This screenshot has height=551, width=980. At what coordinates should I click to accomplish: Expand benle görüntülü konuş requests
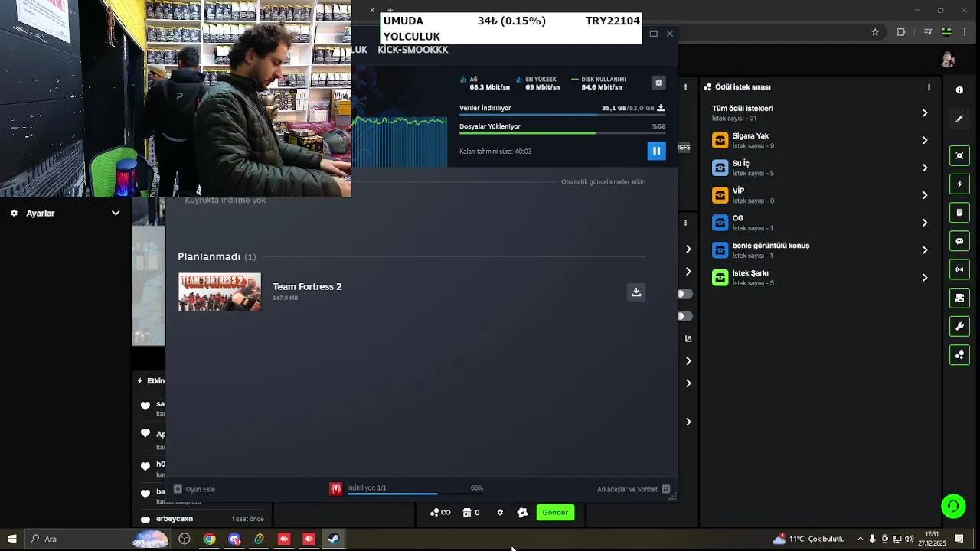tap(925, 250)
